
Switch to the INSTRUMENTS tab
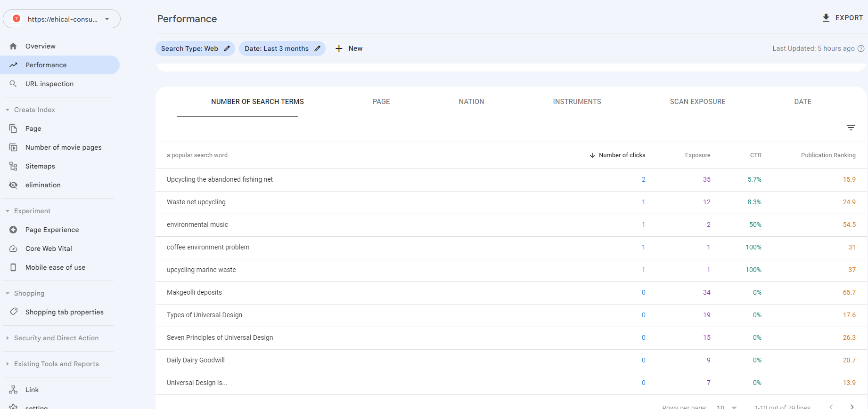tap(577, 102)
